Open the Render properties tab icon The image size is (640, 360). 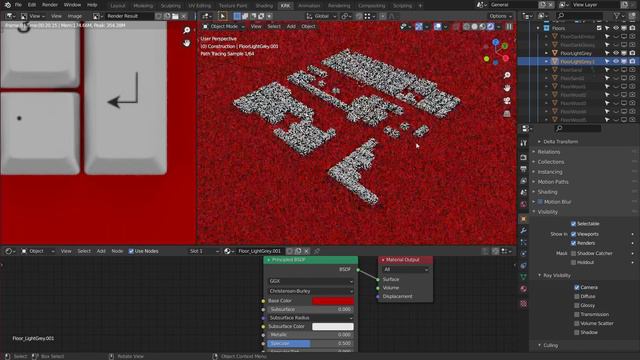coord(524,157)
